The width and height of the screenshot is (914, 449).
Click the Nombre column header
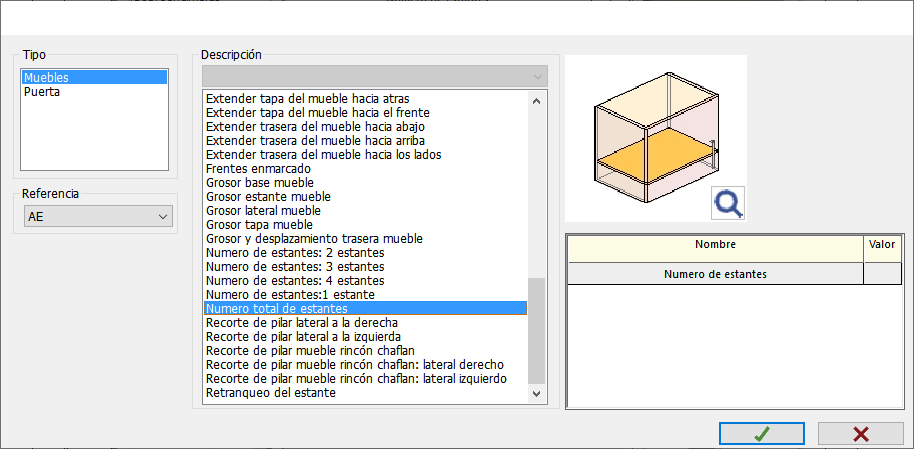[x=715, y=249]
